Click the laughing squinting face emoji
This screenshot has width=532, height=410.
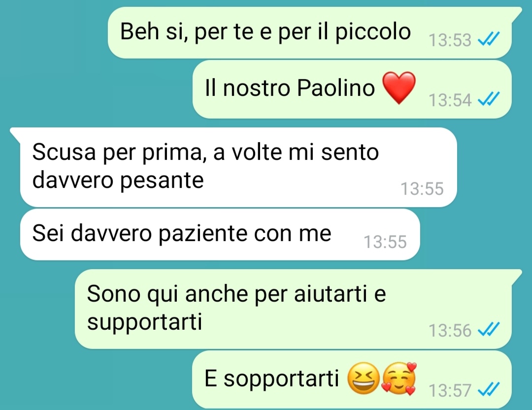coord(363,378)
